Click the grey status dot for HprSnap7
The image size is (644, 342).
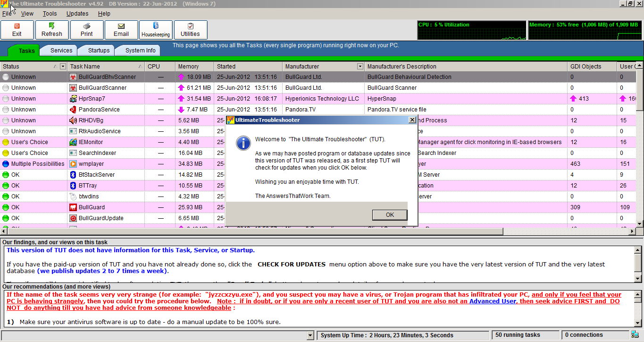tap(6, 98)
